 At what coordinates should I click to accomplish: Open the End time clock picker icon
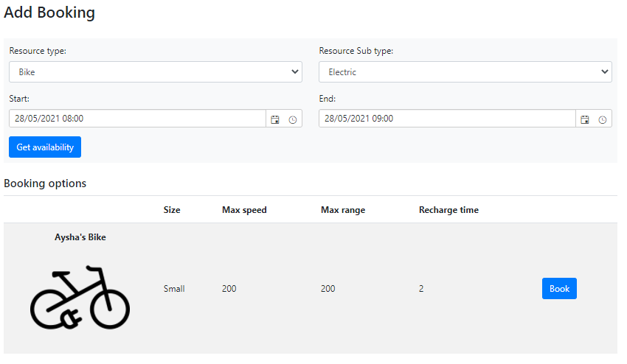[603, 119]
